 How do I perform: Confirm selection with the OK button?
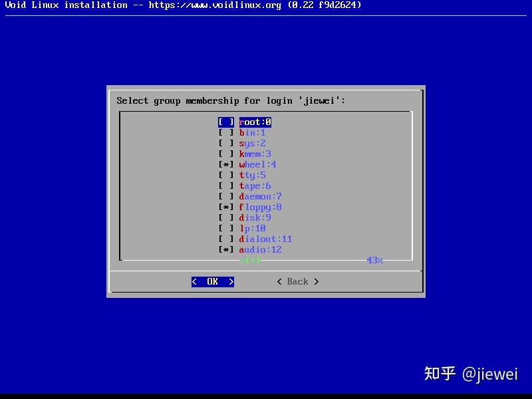click(212, 281)
